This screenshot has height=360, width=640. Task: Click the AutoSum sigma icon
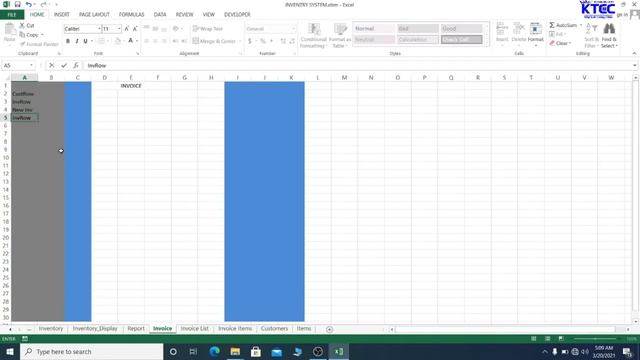(x=552, y=25)
